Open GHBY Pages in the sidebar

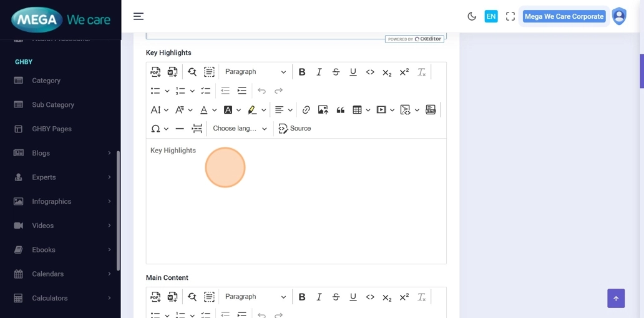(x=52, y=129)
